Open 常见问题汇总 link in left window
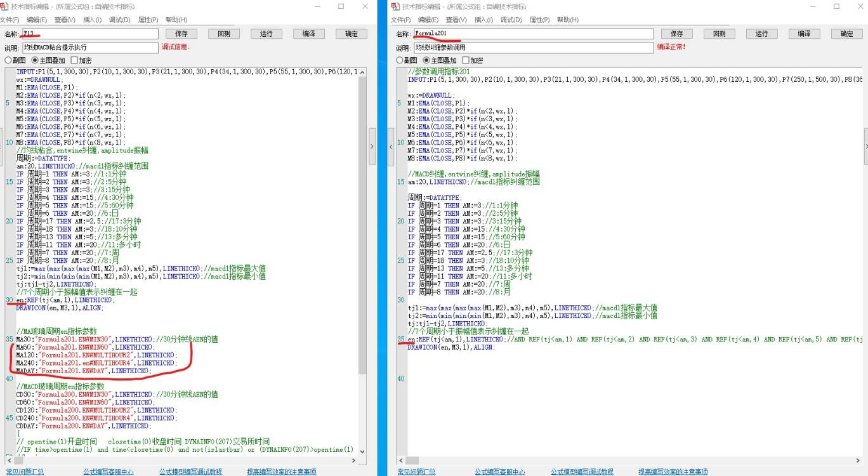 pyautogui.click(x=25, y=472)
